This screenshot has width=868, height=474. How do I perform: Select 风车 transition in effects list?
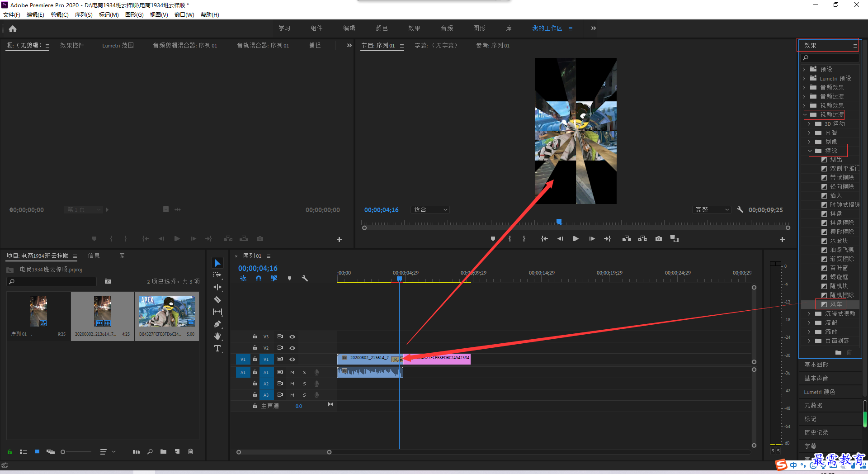(x=836, y=304)
